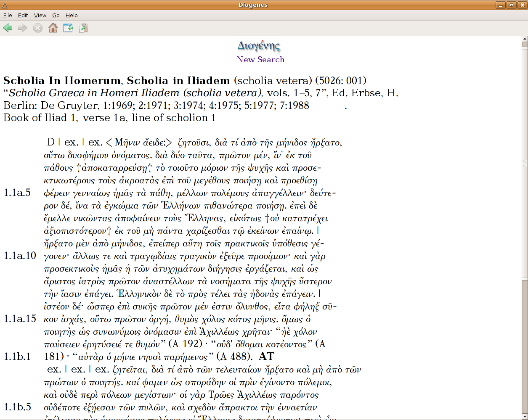Minimize the Diogenes window
This screenshot has width=528, height=420.
click(x=501, y=5)
